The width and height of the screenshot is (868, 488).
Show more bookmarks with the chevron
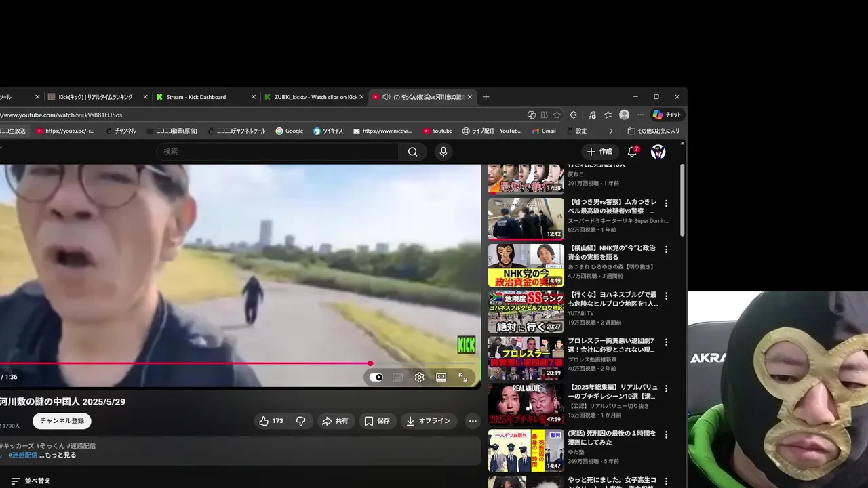(610, 131)
